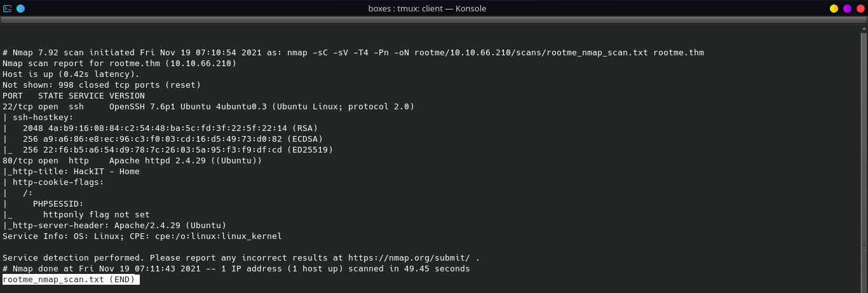Click the PORT STATE SERVICE VERSION header row
This screenshot has height=293, width=868.
pyautogui.click(x=74, y=96)
